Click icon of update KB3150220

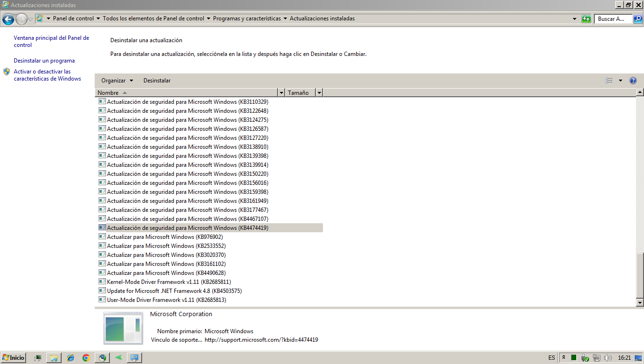point(102,173)
